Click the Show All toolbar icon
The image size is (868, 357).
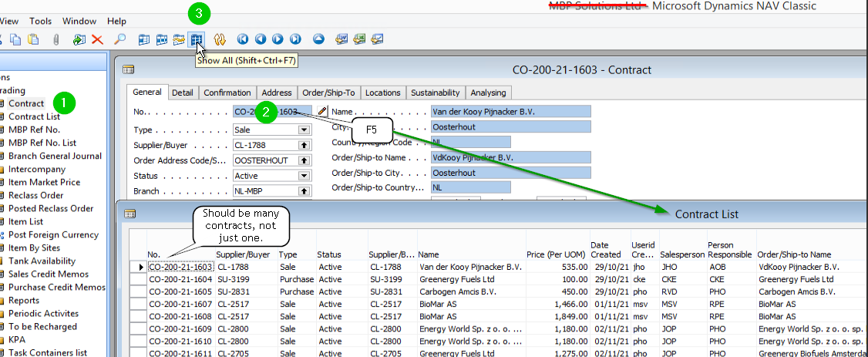point(197,39)
